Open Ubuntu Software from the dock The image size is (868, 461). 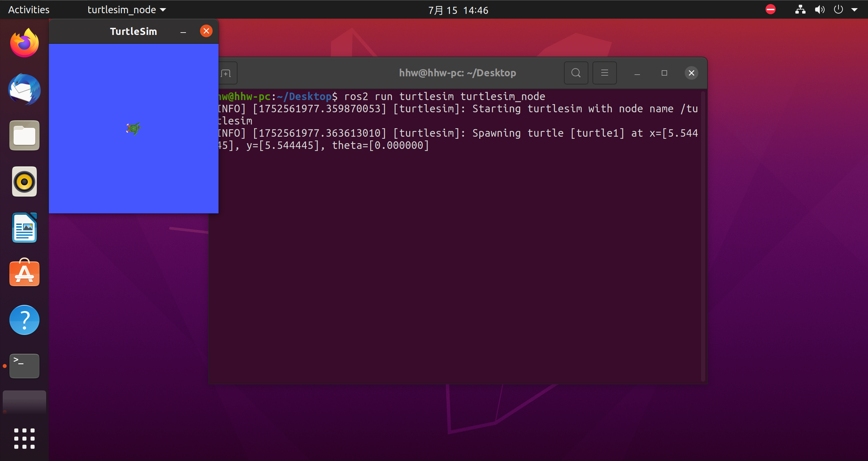[24, 273]
